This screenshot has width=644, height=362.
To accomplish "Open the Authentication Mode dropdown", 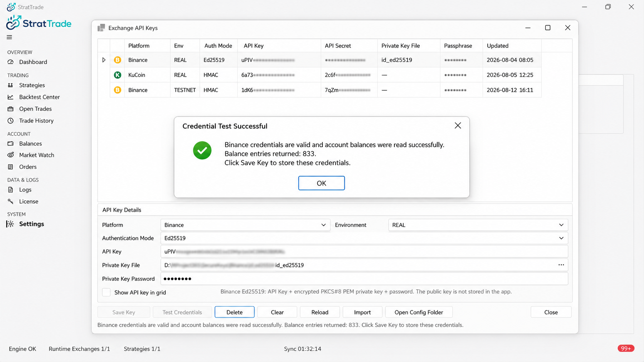I will click(x=364, y=238).
